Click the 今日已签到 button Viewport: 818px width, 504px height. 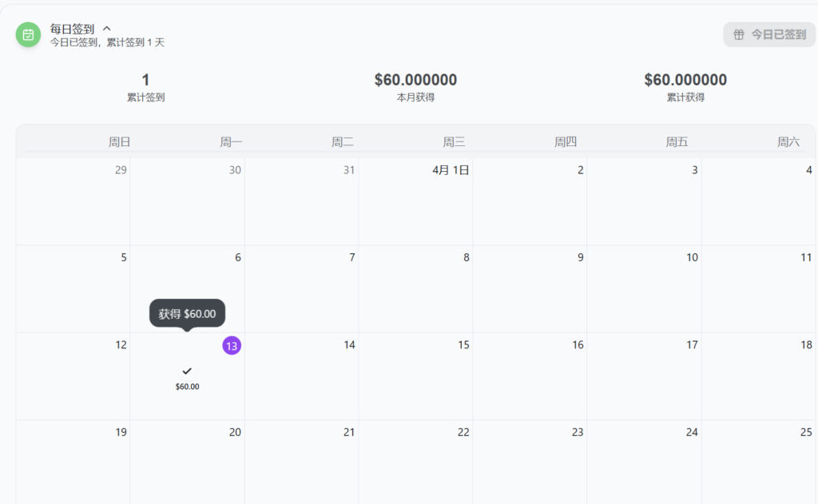tap(769, 34)
